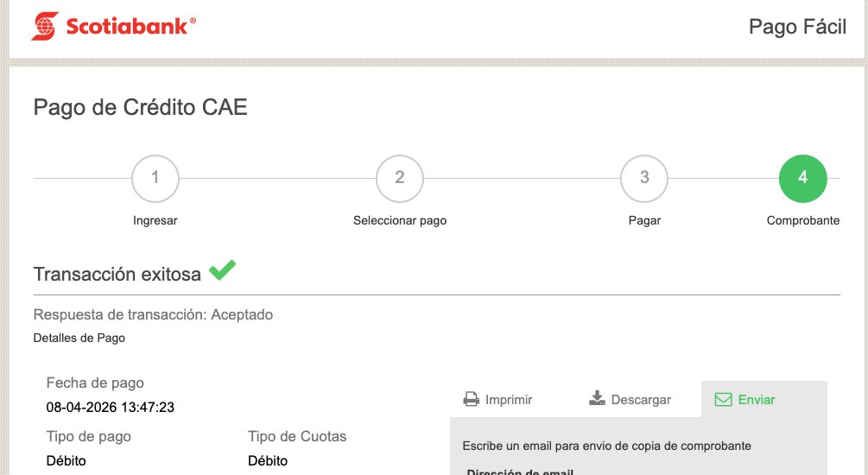Click the Ingresar step label
Screen dimensions: 868x475
click(155, 220)
